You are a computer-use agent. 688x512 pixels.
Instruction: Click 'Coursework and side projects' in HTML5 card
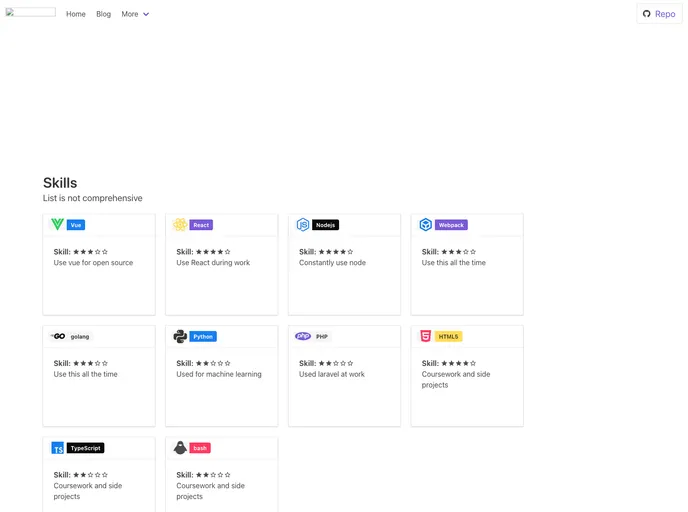[x=456, y=380]
